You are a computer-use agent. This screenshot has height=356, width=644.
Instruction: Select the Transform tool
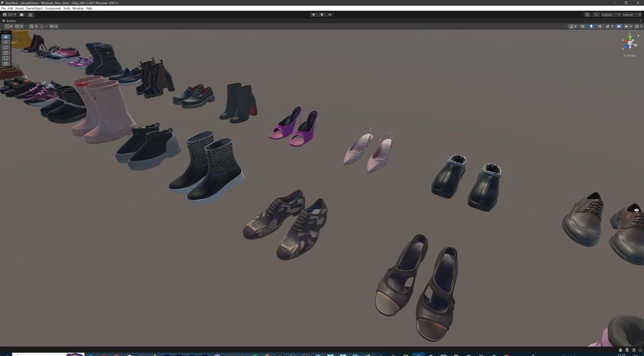5,63
